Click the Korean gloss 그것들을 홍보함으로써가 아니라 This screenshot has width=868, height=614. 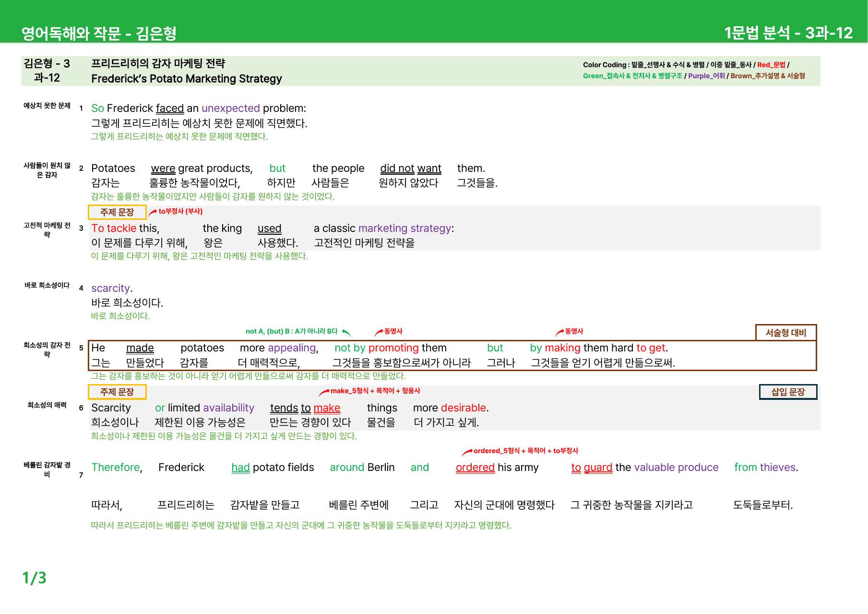(402, 363)
